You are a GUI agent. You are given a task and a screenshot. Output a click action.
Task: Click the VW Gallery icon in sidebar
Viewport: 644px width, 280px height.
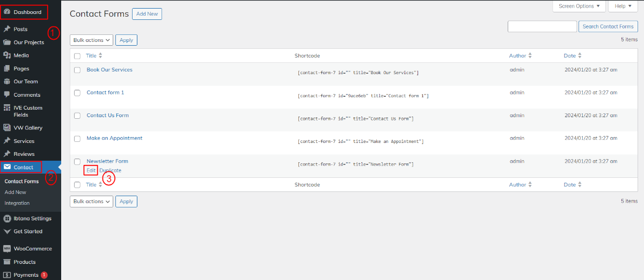coord(7,128)
